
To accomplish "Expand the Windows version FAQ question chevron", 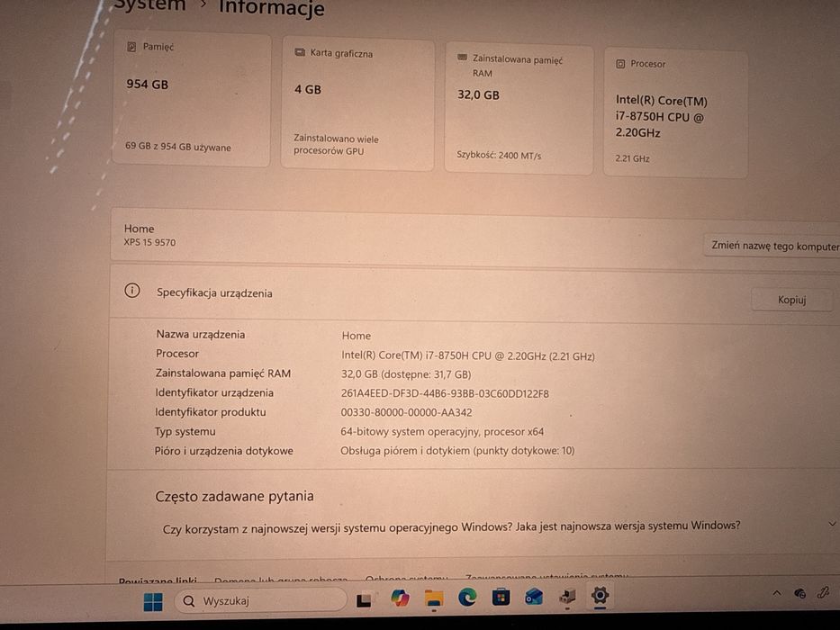I will (832, 524).
